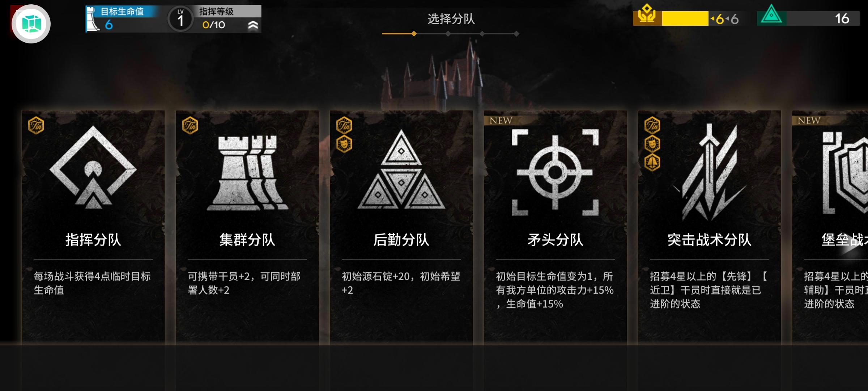This screenshot has width=868, height=391.
Task: Click the first gold progress step marker
Action: (414, 34)
